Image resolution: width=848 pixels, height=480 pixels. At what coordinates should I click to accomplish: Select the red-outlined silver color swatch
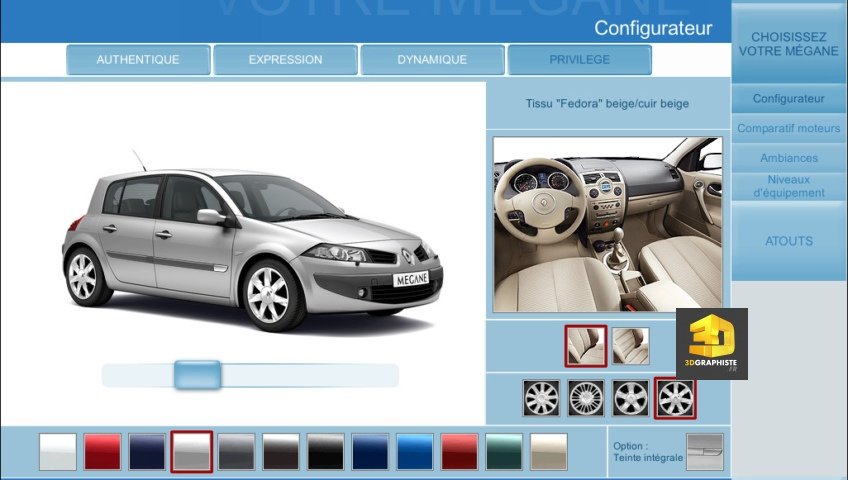coord(192,452)
